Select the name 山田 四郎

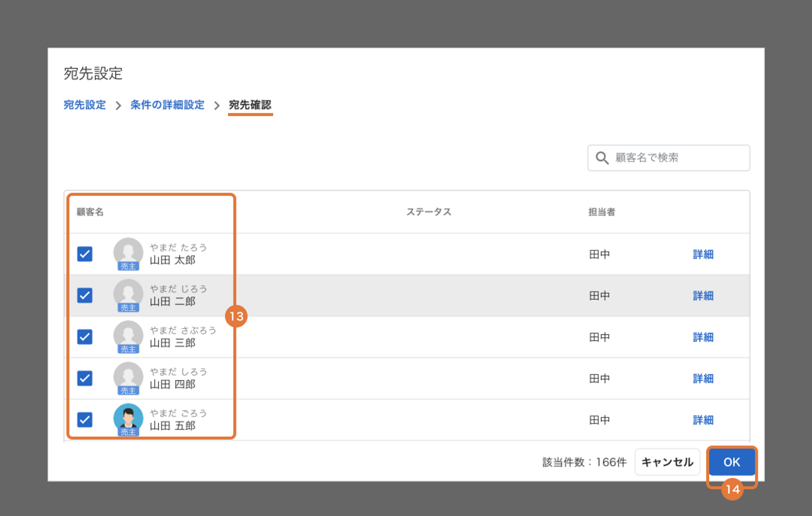coord(173,384)
